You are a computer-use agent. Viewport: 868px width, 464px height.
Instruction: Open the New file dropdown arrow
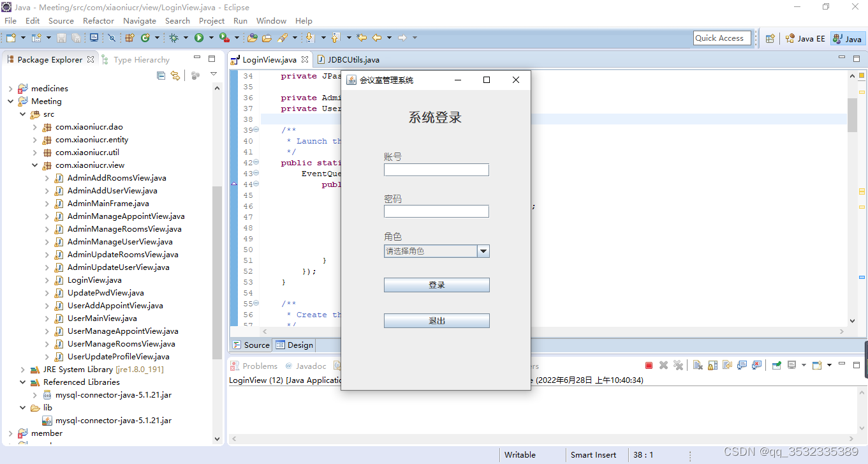(24, 38)
